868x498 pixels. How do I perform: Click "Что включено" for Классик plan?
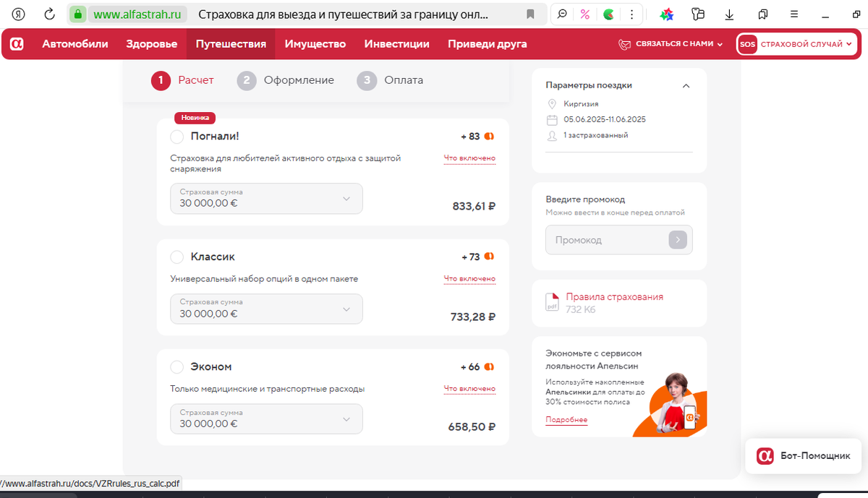coord(469,279)
